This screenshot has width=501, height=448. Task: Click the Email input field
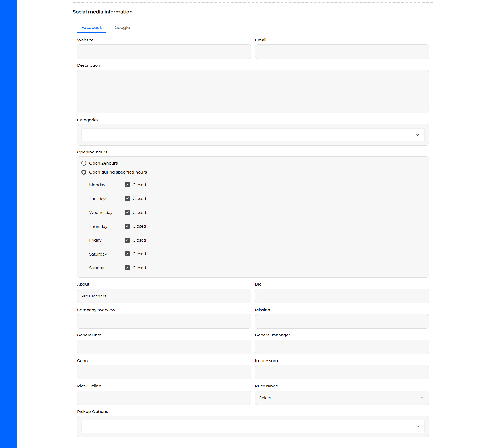[x=342, y=51]
